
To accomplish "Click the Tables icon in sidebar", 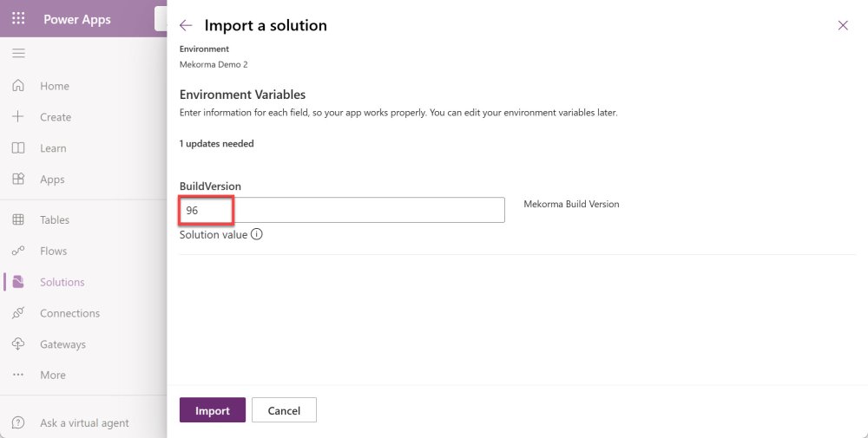I will 18,220.
